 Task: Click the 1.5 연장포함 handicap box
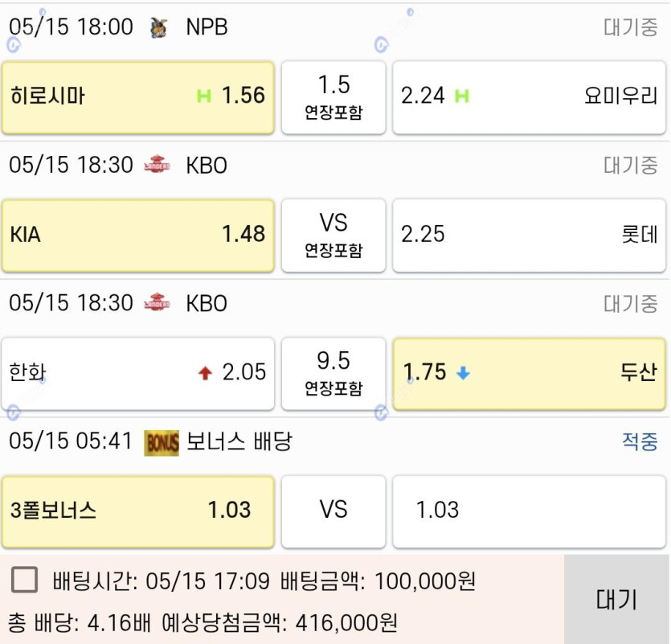pos(333,97)
